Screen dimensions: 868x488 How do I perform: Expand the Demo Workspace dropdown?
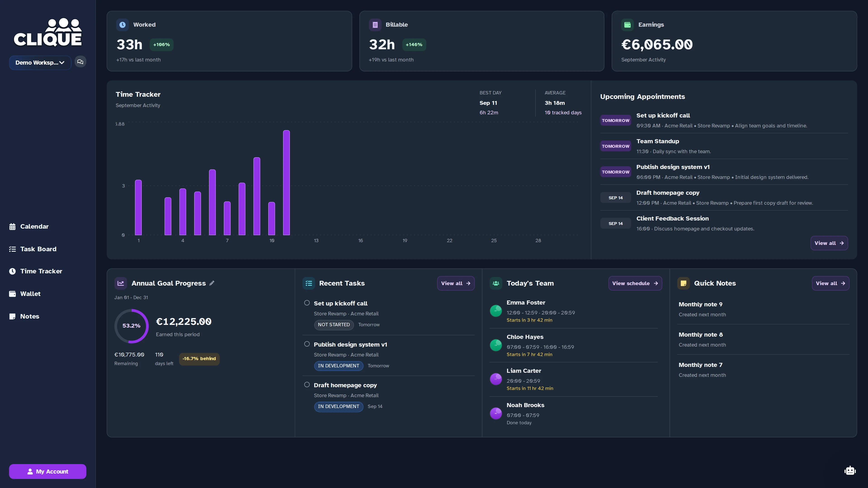pos(40,63)
